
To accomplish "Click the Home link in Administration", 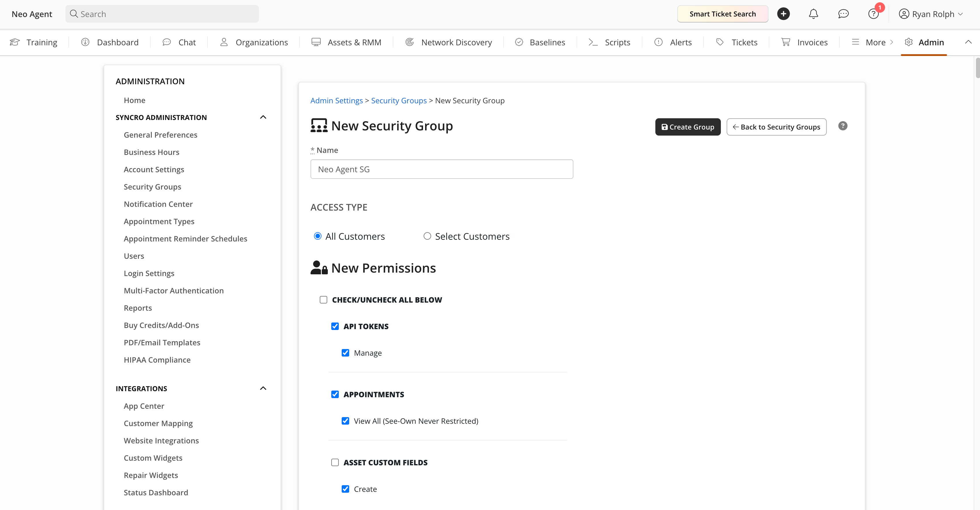I will 134,100.
